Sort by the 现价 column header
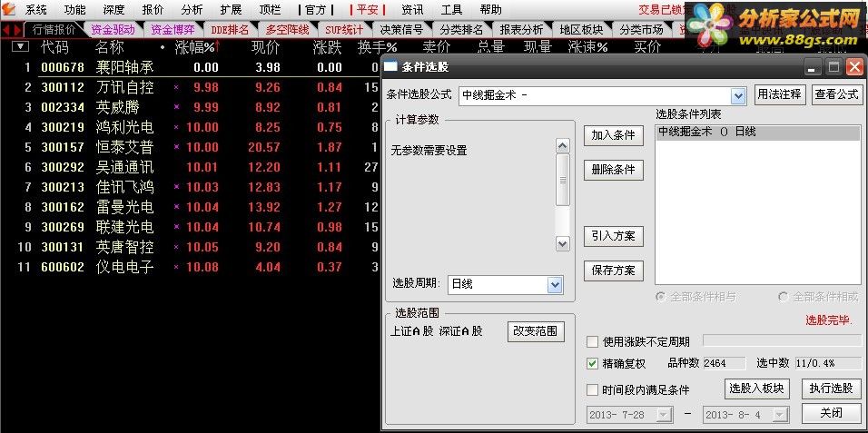Viewport: 868px width, 433px height. tap(266, 47)
